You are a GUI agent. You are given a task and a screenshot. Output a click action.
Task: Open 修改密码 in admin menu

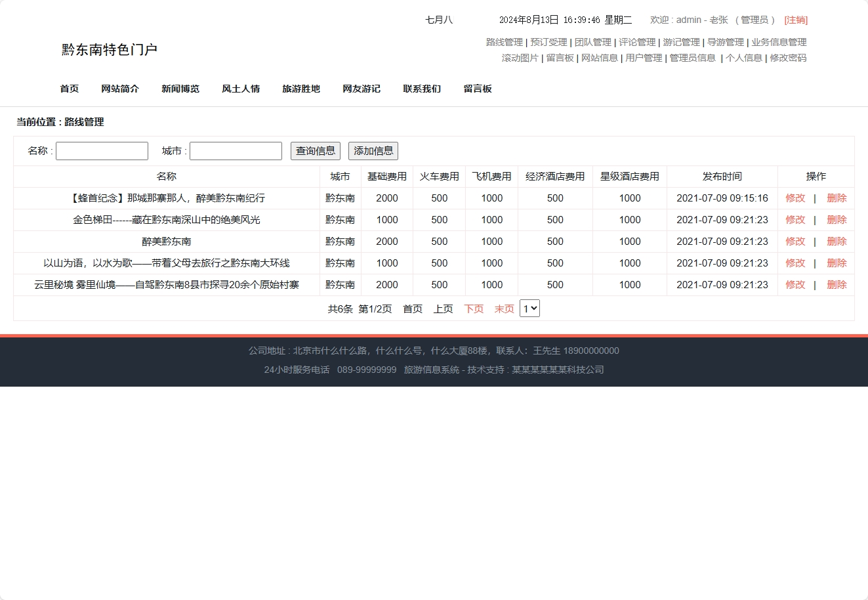(788, 58)
